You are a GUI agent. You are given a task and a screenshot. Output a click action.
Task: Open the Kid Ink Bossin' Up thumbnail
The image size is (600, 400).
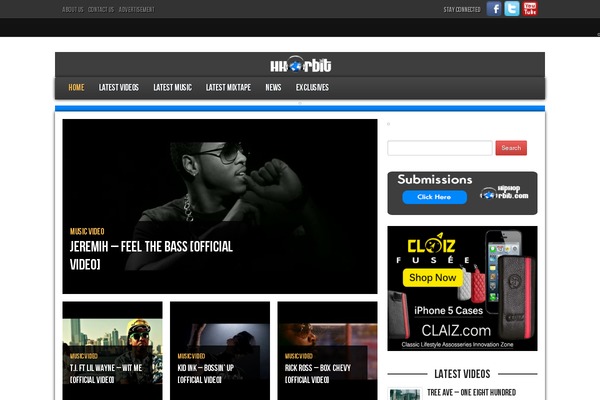pyautogui.click(x=220, y=351)
